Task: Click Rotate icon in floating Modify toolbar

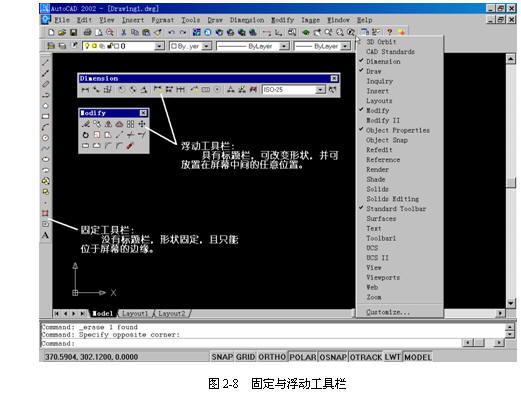Action: coord(86,135)
